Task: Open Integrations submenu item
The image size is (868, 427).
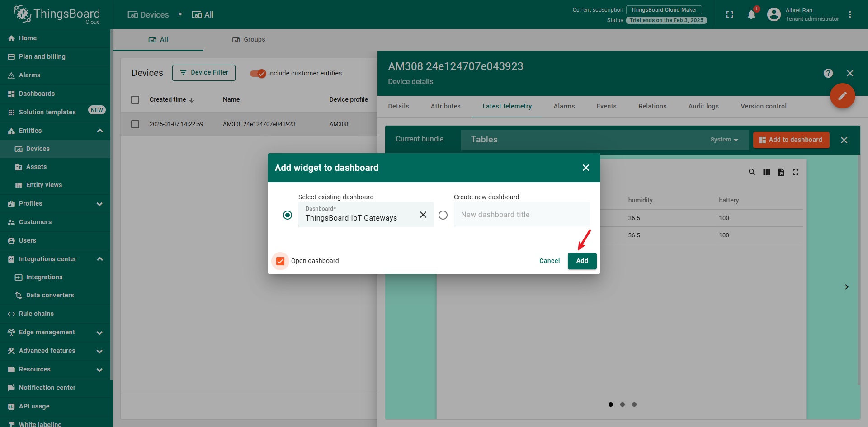Action: click(x=55, y=277)
